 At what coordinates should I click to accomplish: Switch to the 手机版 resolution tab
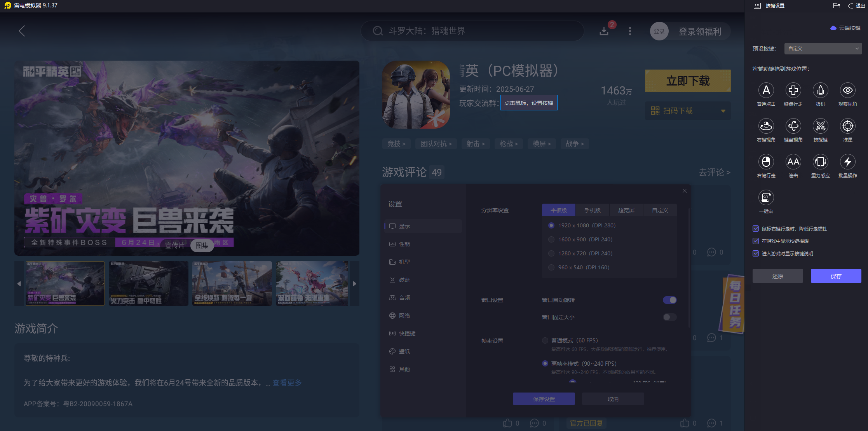[x=593, y=210]
